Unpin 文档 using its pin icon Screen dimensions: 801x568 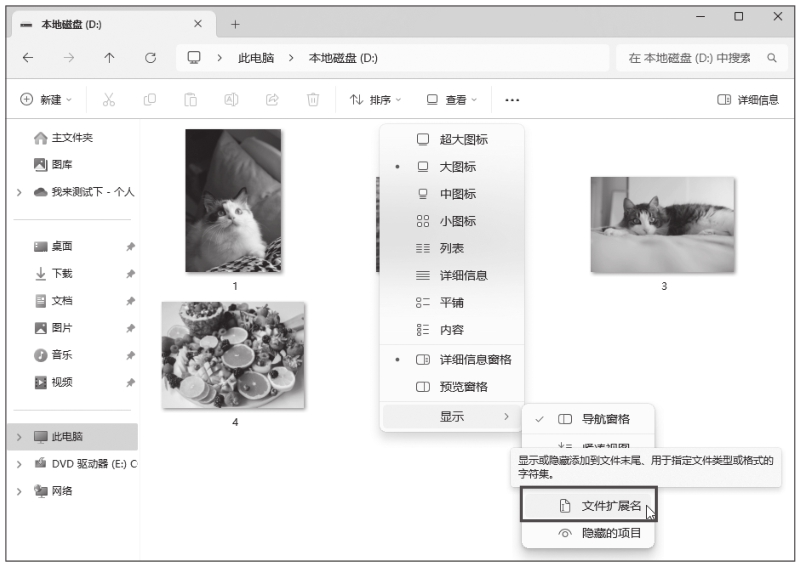pos(130,301)
